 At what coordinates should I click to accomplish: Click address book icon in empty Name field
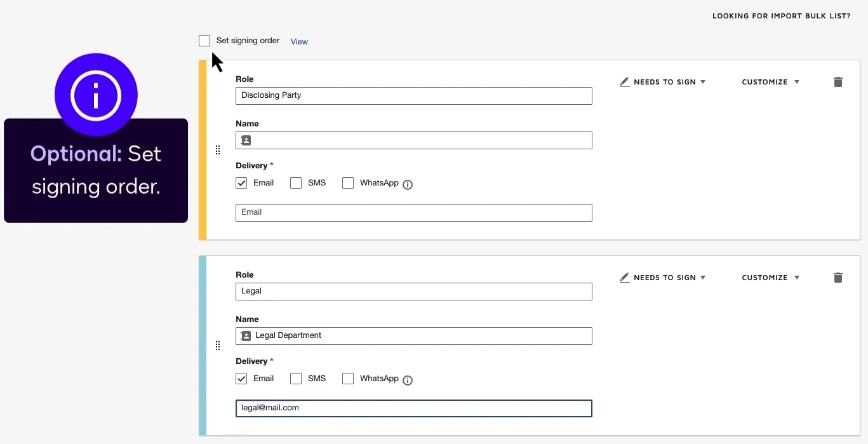point(246,140)
